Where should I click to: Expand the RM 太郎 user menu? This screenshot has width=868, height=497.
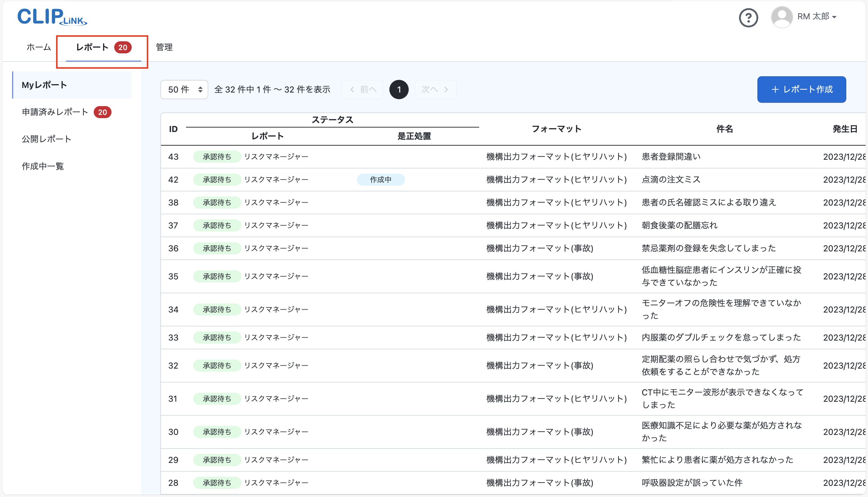click(818, 17)
